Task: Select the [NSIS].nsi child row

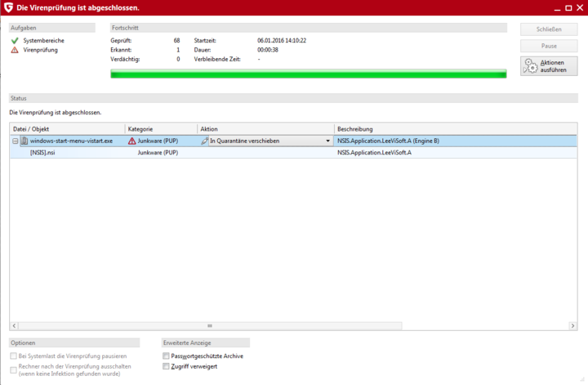Action: 43,152
